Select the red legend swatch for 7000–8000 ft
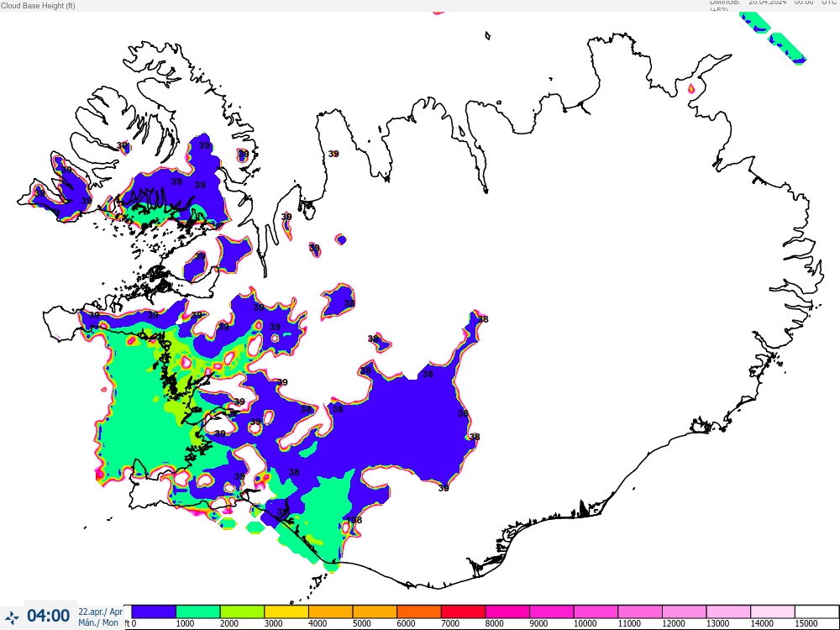 tap(463, 612)
